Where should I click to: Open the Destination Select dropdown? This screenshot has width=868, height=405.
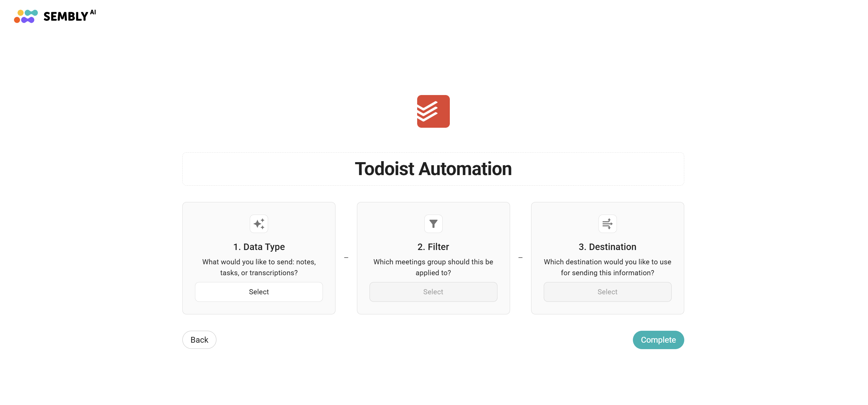(x=607, y=292)
